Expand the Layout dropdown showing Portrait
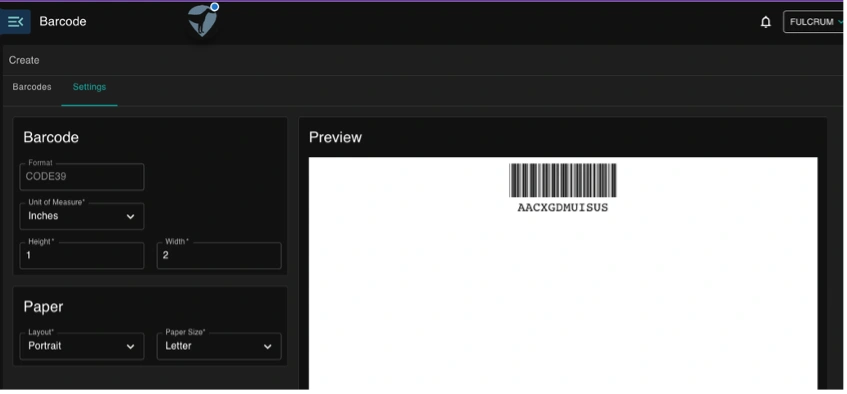The image size is (847, 394). point(82,346)
